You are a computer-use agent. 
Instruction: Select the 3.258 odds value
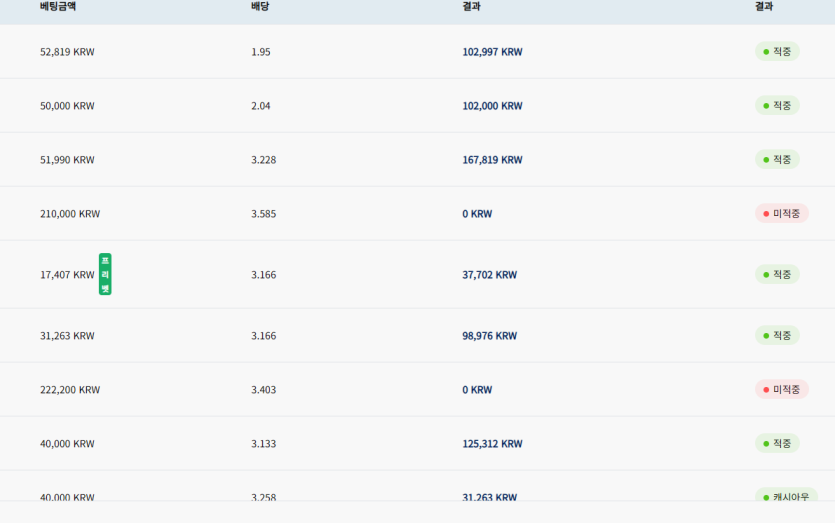(x=264, y=497)
